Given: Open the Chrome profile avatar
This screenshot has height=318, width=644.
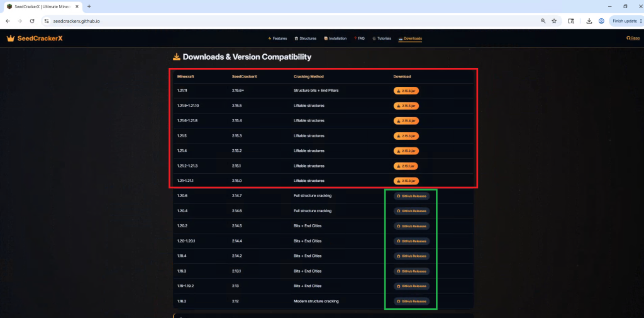Looking at the screenshot, I should (x=601, y=21).
